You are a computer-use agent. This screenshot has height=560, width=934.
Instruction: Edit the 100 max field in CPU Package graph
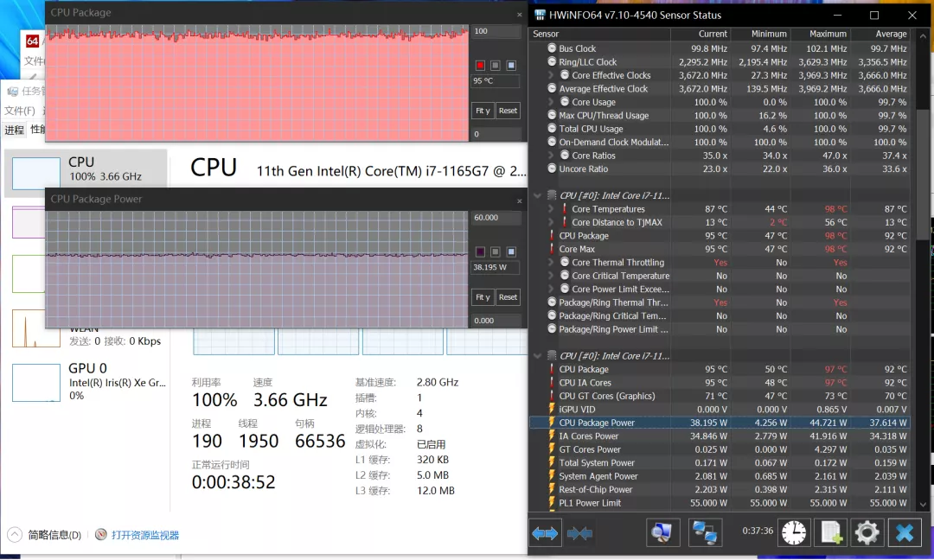496,31
